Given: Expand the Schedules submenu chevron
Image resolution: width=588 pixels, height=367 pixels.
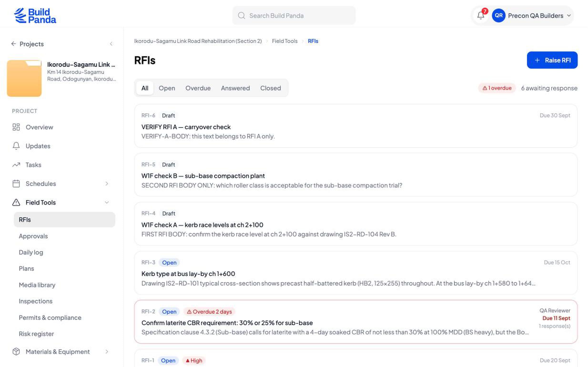Looking at the screenshot, I should pos(107,183).
